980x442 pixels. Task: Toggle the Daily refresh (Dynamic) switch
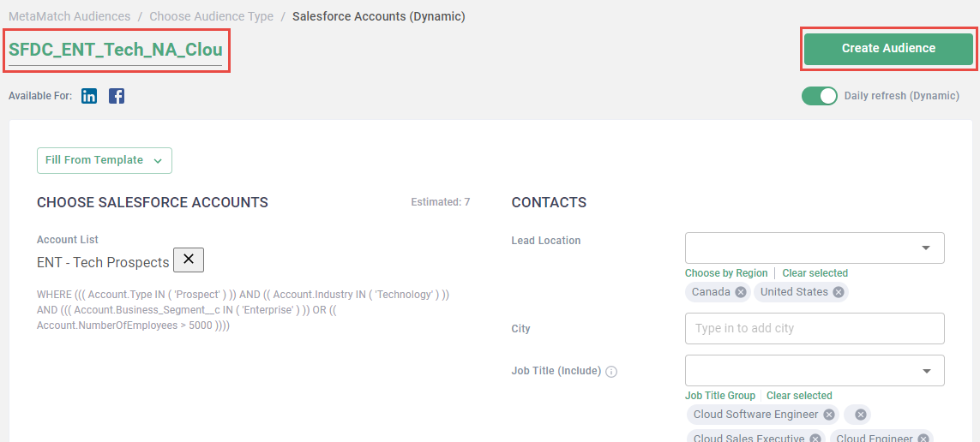click(820, 96)
